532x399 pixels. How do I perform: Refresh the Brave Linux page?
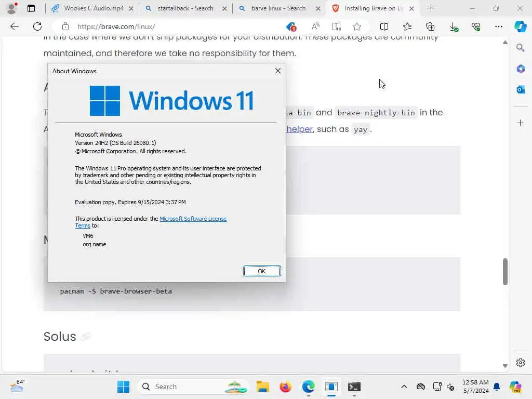pyautogui.click(x=37, y=26)
